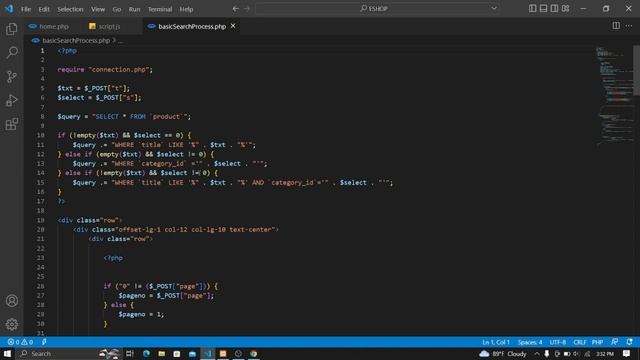Change line endings via CRLF
This screenshot has height=360, width=640.
tap(580, 342)
